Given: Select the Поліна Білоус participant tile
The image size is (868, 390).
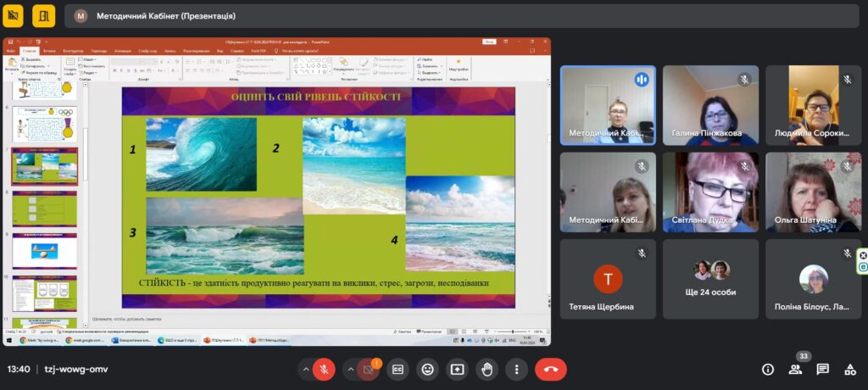Looking at the screenshot, I should point(813,279).
